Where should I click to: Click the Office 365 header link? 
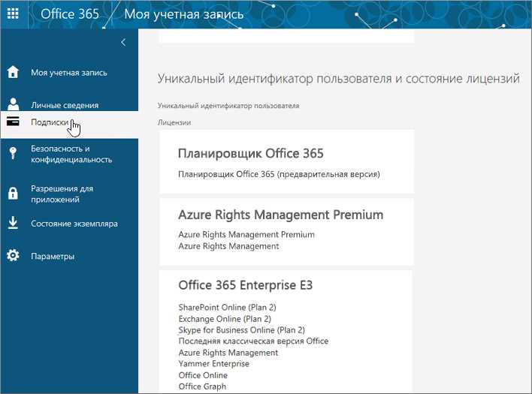point(70,14)
